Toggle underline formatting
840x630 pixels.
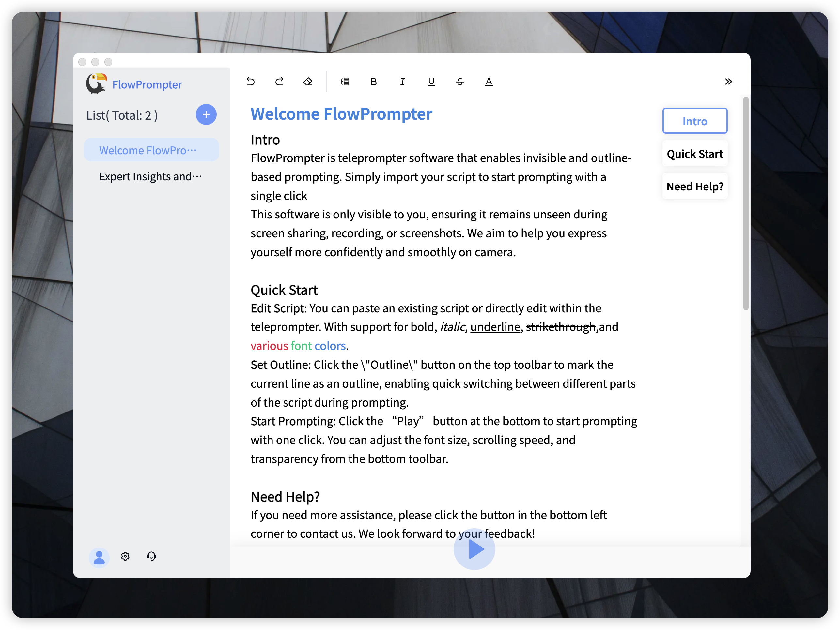coord(431,82)
